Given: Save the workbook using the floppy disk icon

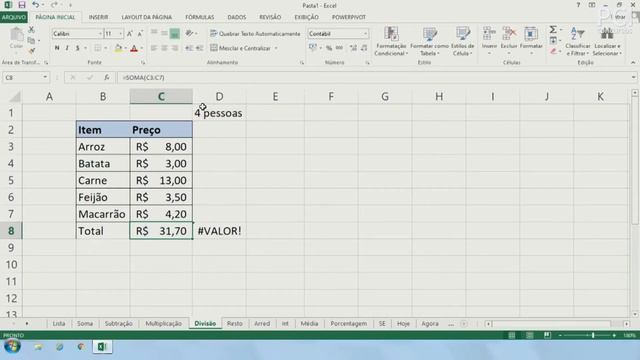Looking at the screenshot, I should [22, 5].
